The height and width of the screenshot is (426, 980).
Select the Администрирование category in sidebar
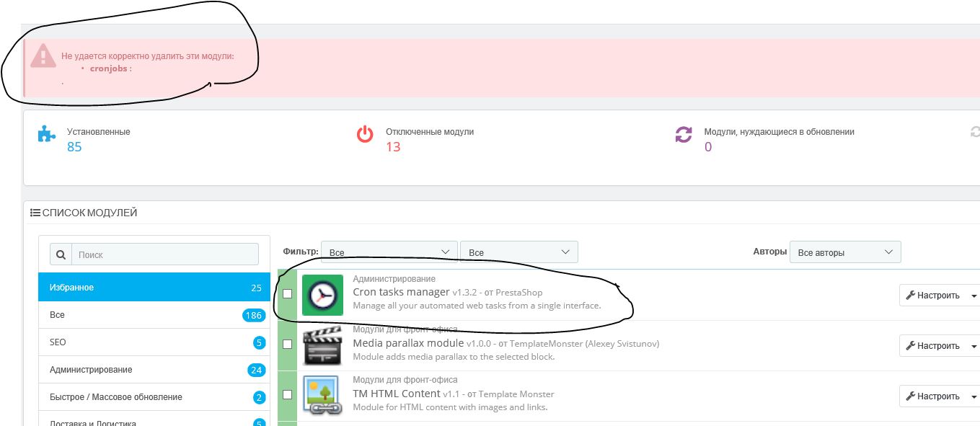click(x=154, y=370)
